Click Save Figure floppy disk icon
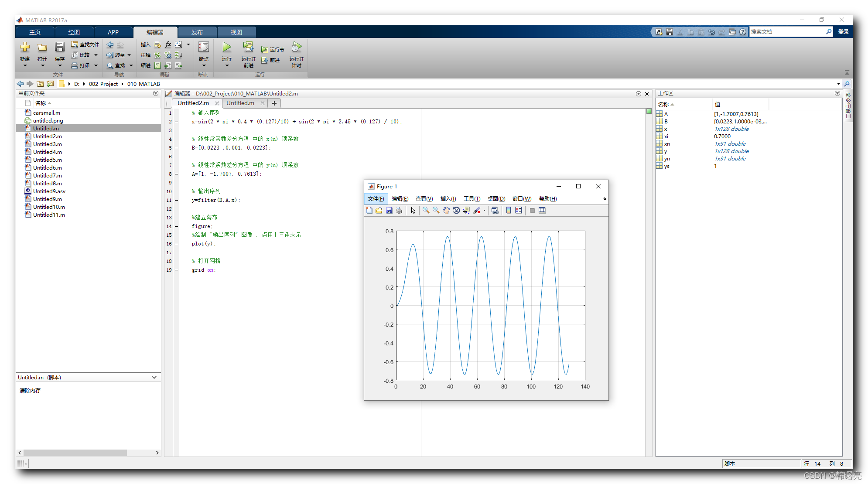Viewport: 868px width, 484px height. tap(389, 211)
